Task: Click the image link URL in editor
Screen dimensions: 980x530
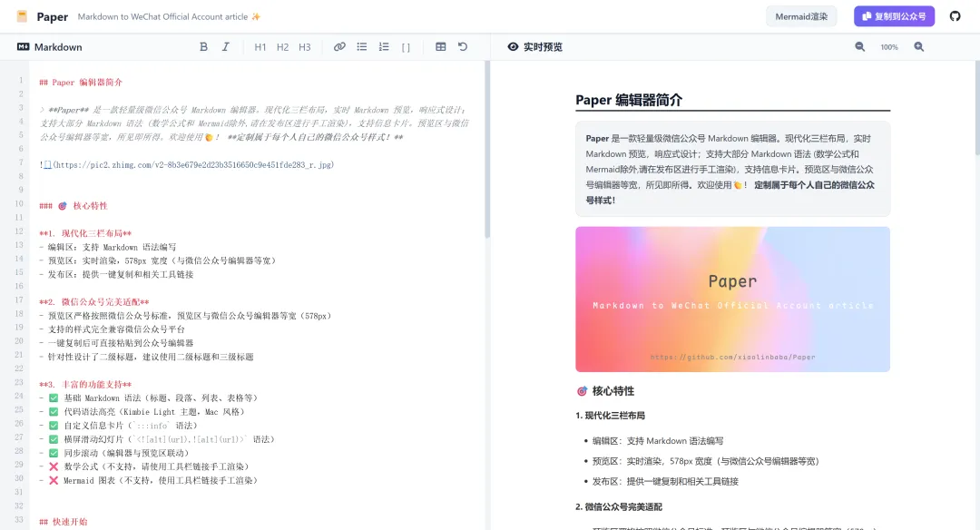Action: click(194, 165)
